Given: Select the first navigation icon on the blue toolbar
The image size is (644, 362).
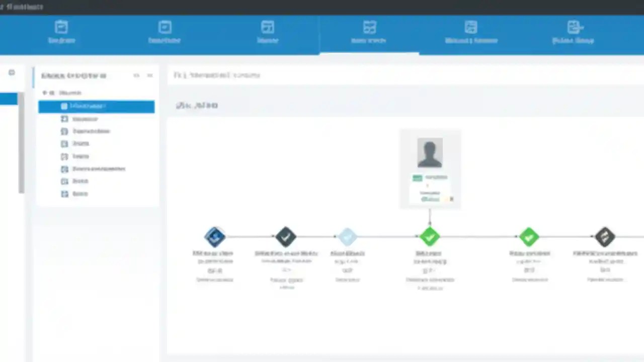Looking at the screenshot, I should click(x=61, y=26).
